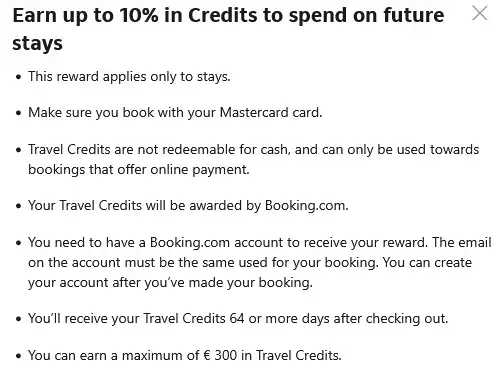Image resolution: width=494 pixels, height=380 pixels.
Task: Click the "book with your Mastercard card" sentence
Action: [175, 113]
